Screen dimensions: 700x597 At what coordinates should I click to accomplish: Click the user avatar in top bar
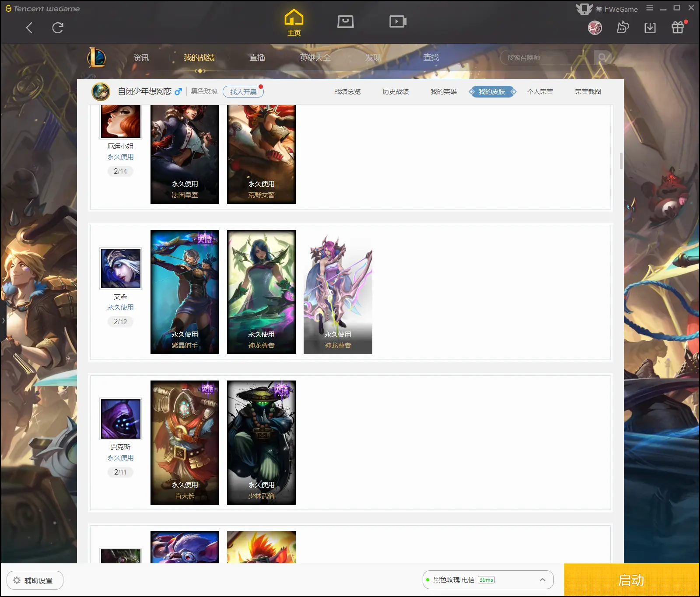coord(595,28)
